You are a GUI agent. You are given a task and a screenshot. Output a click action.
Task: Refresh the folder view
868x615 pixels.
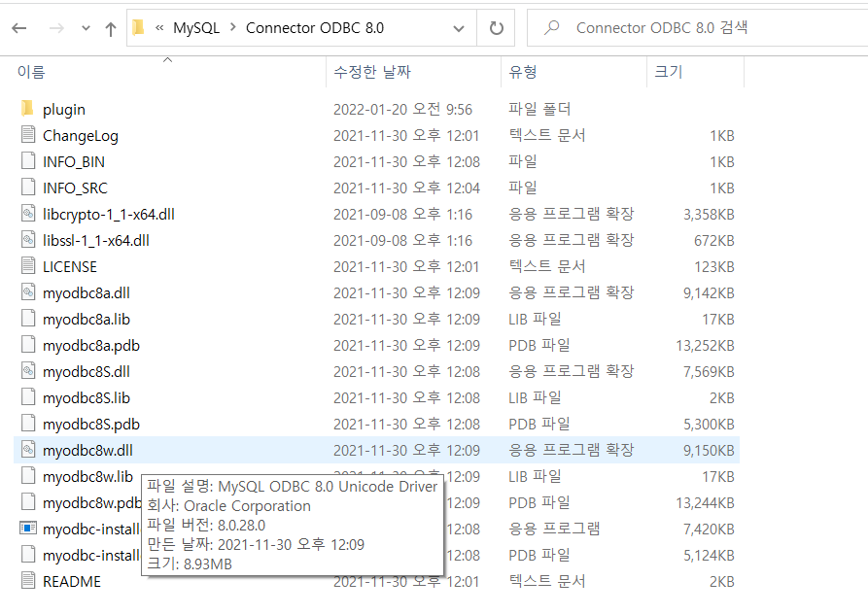[x=497, y=27]
